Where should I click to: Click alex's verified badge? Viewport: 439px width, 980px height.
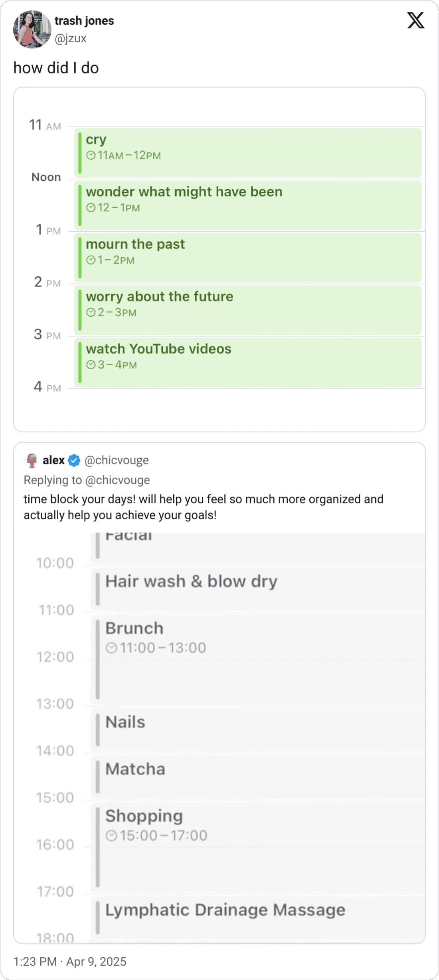point(74,459)
